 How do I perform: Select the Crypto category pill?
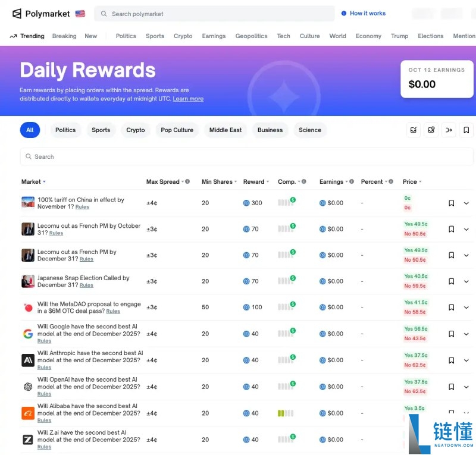136,130
